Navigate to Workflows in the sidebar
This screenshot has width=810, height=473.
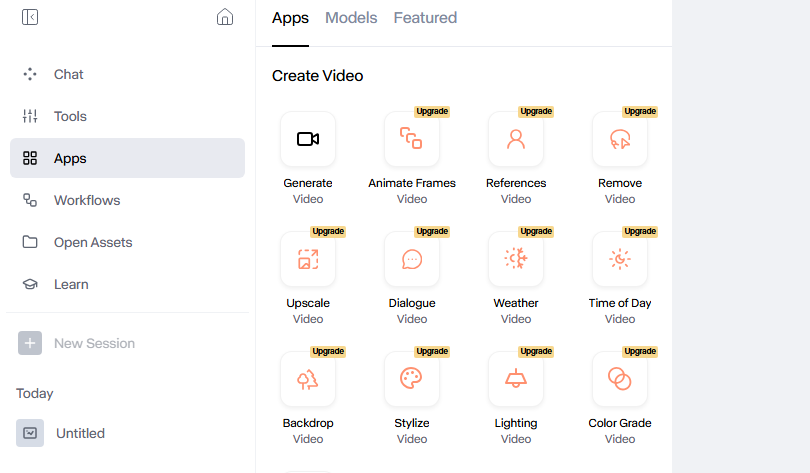click(86, 200)
